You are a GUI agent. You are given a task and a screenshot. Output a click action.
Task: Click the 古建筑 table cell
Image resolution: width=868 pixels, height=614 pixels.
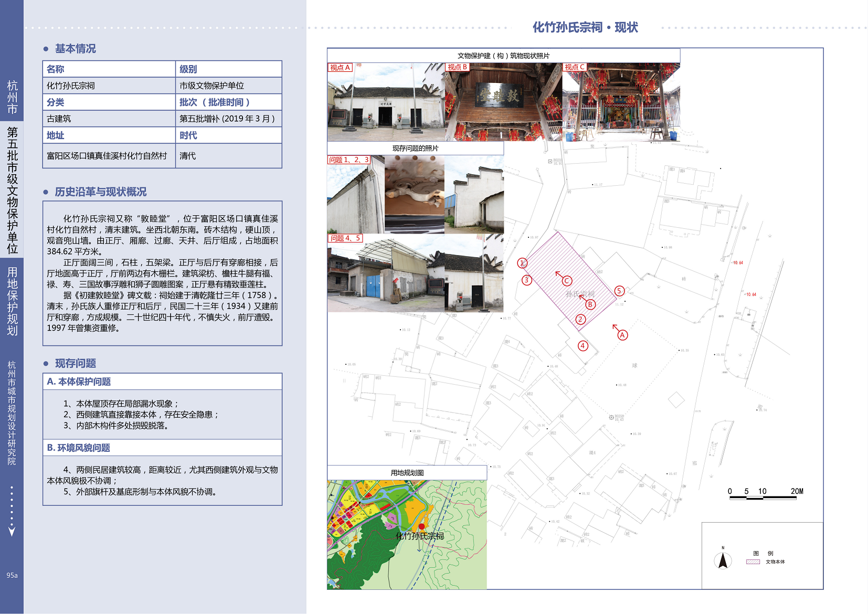109,119
